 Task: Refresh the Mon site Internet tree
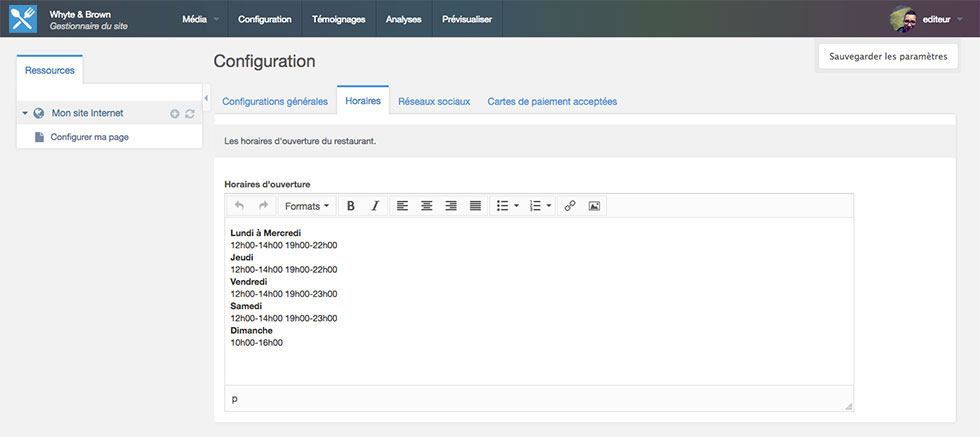[189, 114]
